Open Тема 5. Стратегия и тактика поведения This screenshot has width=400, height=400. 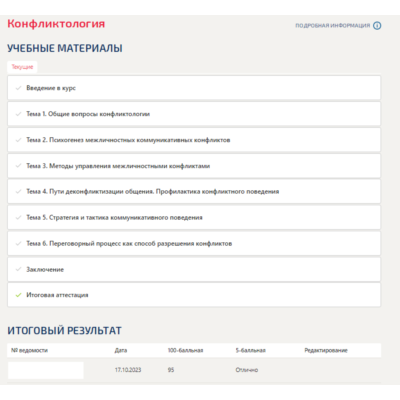194,218
